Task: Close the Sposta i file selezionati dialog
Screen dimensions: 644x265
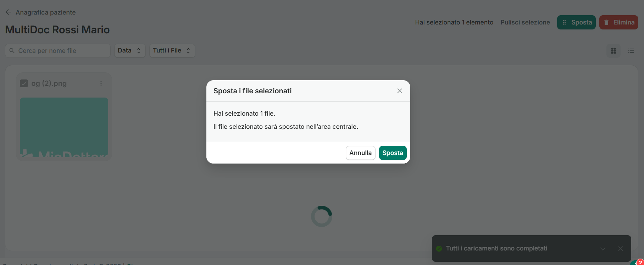Action: [400, 91]
